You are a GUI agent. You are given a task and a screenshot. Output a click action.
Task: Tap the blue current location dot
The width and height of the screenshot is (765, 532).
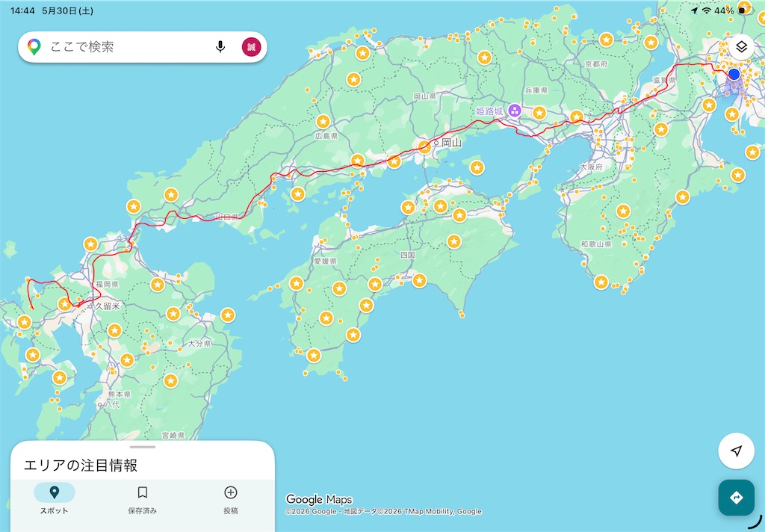click(x=734, y=74)
